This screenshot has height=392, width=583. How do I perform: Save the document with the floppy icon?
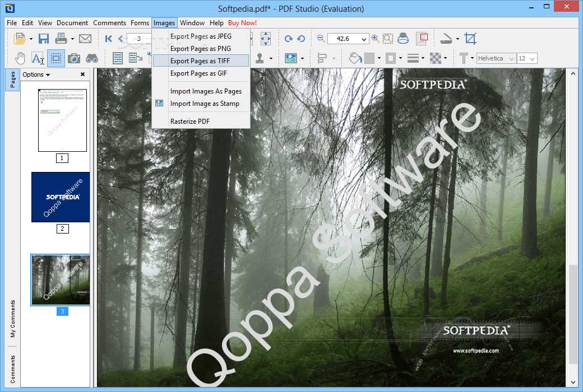(44, 39)
